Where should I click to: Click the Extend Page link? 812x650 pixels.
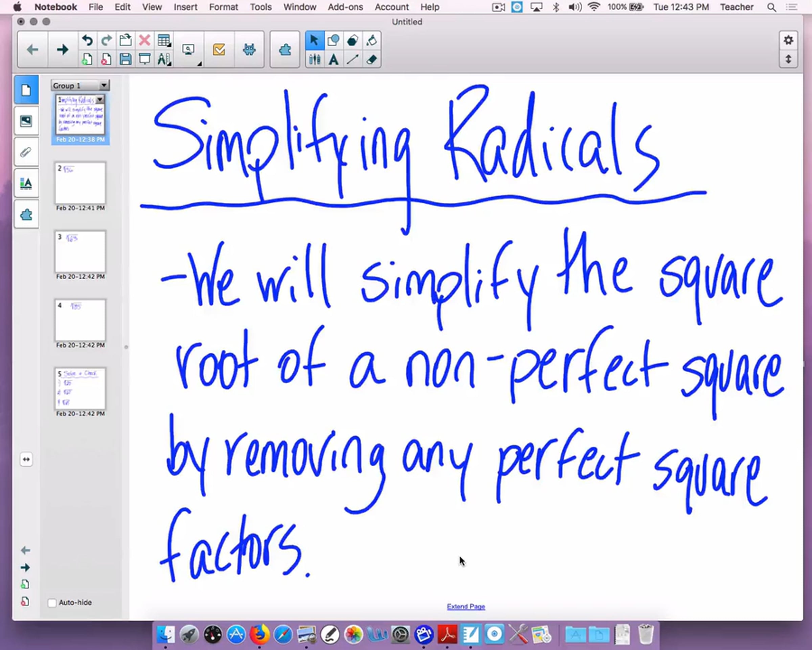(x=466, y=606)
